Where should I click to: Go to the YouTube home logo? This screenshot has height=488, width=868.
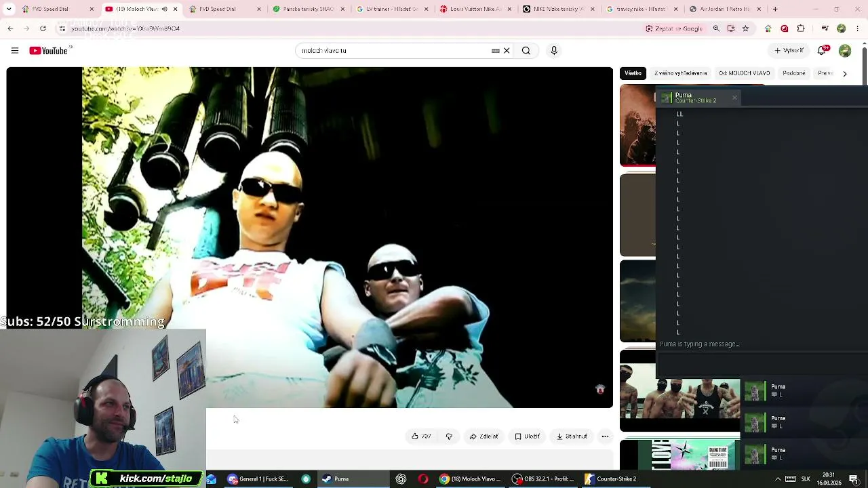[x=48, y=51]
